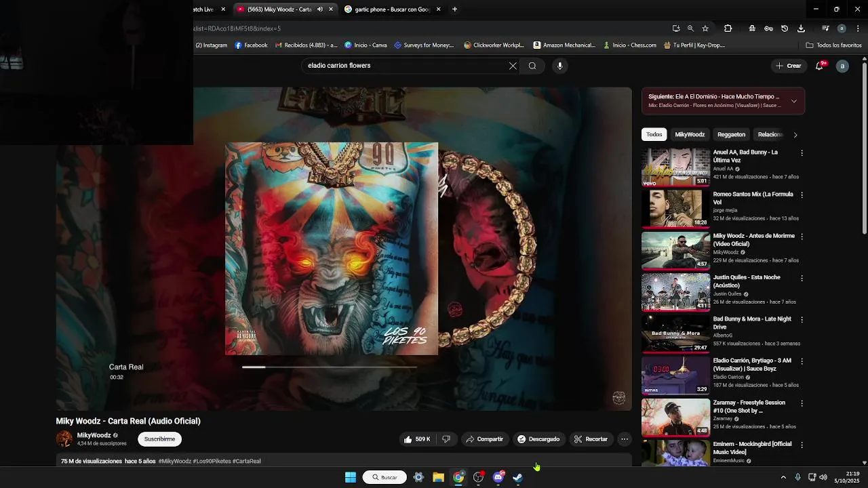This screenshot has height=488, width=868.
Task: Open File Explorer from the taskbar
Action: click(x=439, y=477)
